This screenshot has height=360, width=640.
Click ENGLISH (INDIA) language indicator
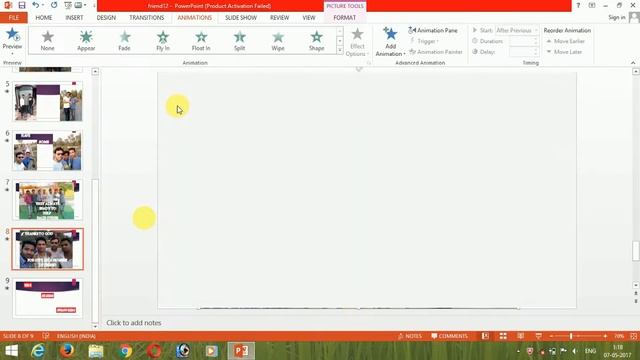point(76,336)
